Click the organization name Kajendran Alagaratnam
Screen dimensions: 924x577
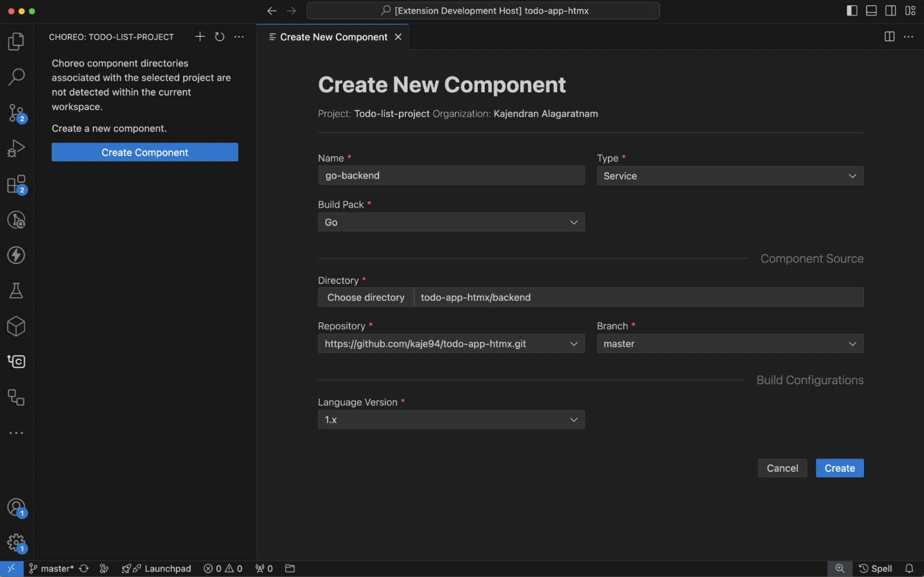546,113
